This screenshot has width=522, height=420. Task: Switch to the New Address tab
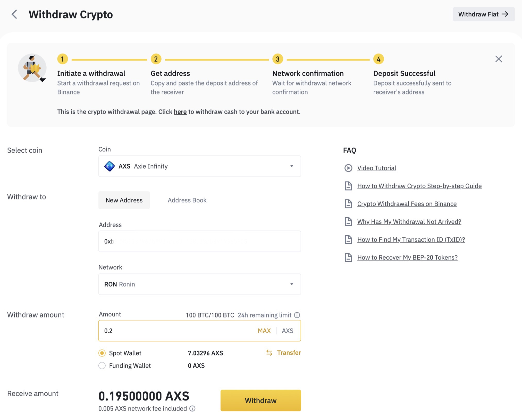tap(124, 200)
